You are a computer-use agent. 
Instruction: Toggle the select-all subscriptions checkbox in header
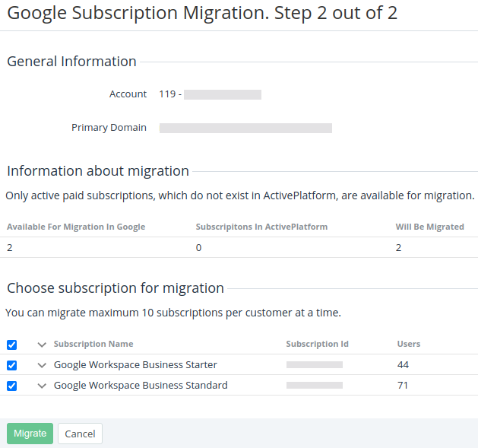click(12, 345)
